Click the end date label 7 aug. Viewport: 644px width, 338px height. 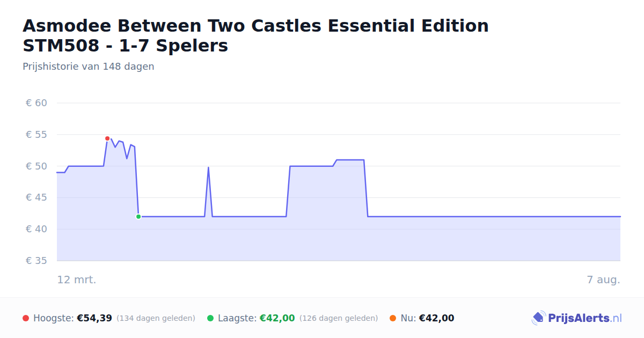click(604, 280)
